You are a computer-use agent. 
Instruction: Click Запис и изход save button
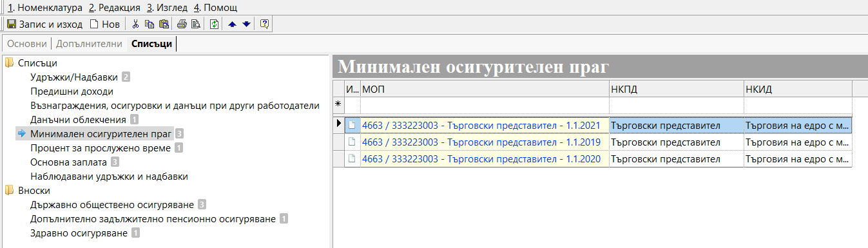[x=44, y=24]
